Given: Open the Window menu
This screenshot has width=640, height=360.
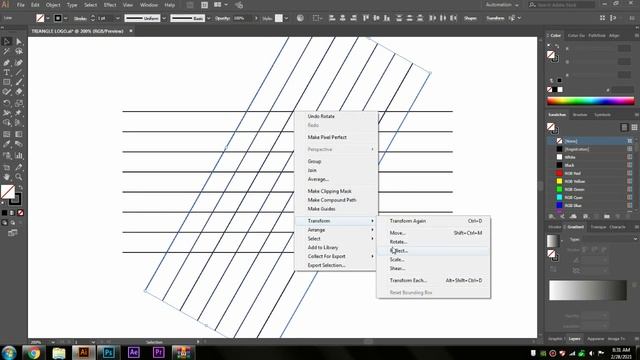Looking at the screenshot, I should pos(149,5).
